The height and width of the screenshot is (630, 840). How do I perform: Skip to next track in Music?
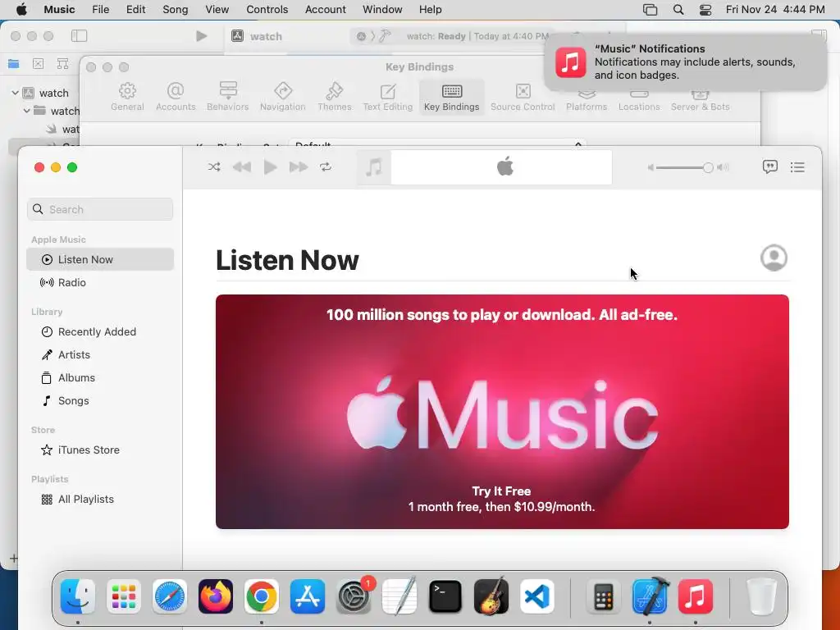click(x=299, y=167)
